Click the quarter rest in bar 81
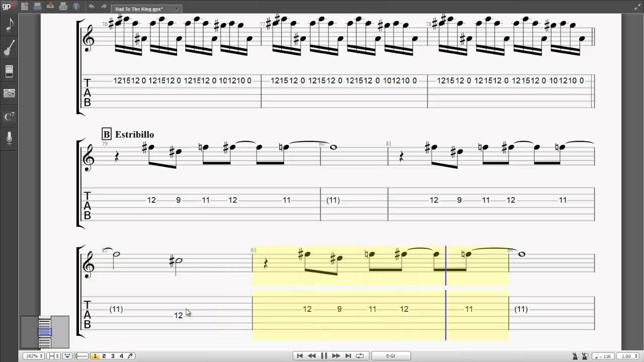Image resolution: width=644 pixels, height=362 pixels. (x=401, y=157)
